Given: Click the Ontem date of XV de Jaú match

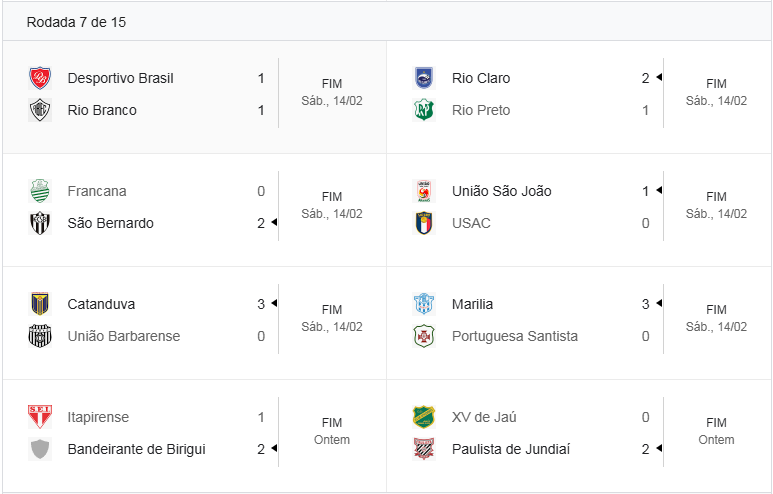Looking at the screenshot, I should pyautogui.click(x=716, y=440).
